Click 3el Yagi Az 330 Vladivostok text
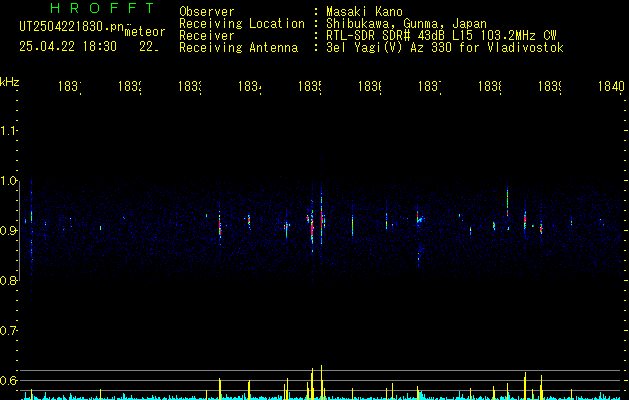 click(445, 48)
